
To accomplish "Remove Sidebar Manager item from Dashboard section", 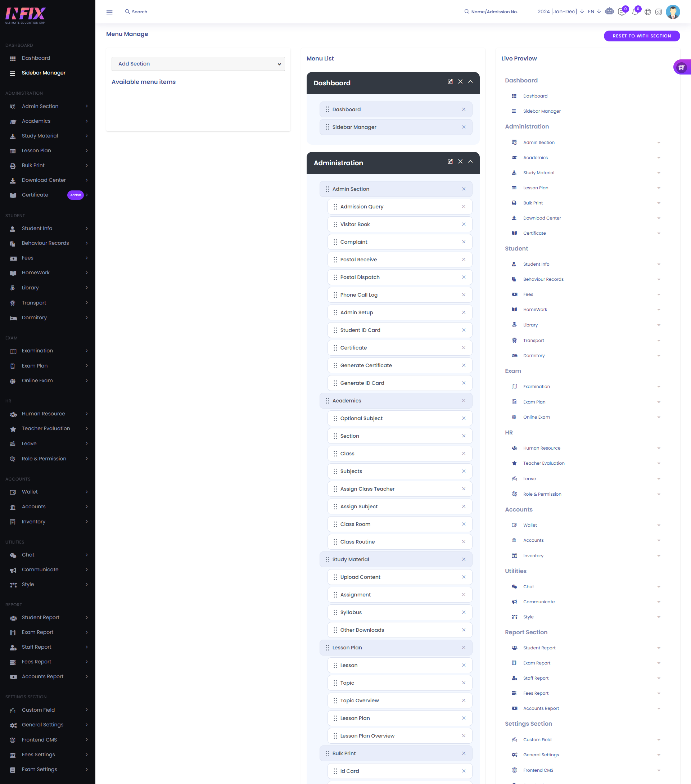I will [x=464, y=127].
